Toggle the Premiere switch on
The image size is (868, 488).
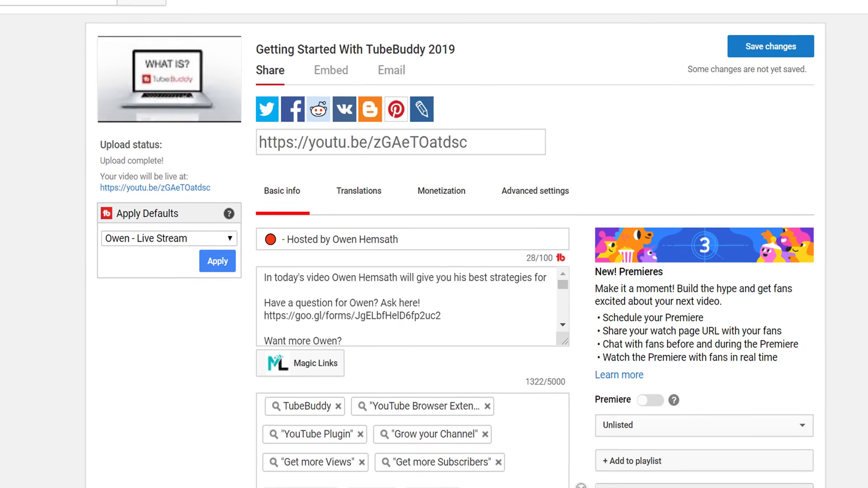[650, 399]
